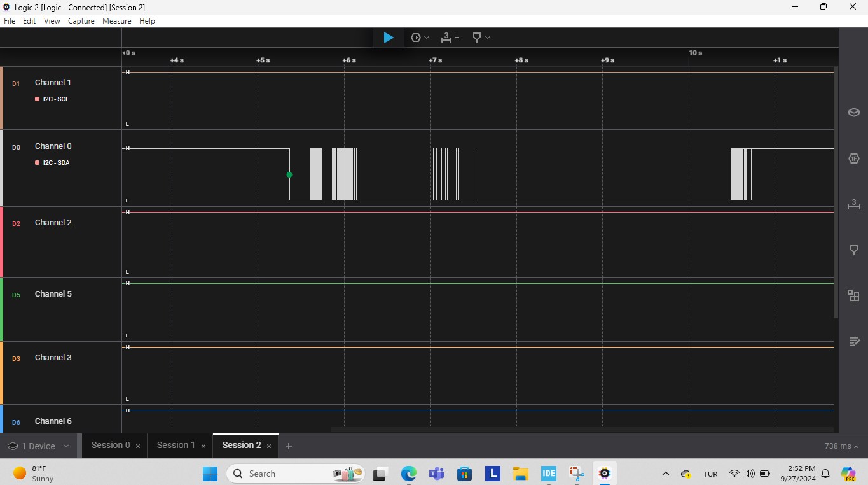Create a new session with the plus button

point(289,446)
